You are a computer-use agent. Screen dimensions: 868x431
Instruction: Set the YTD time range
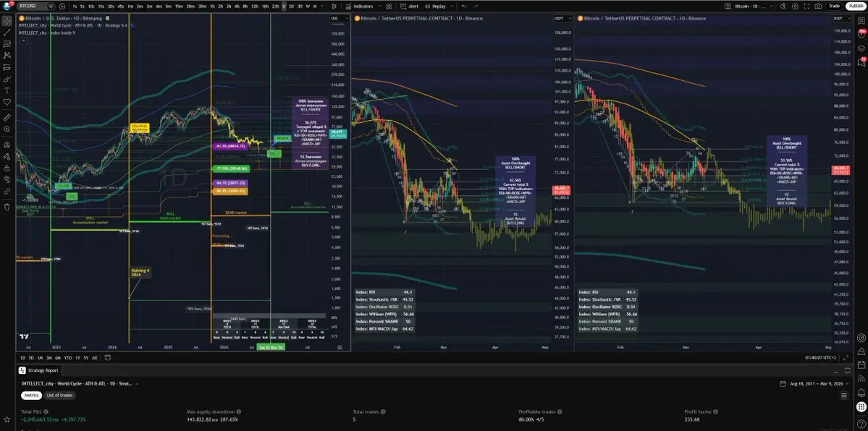[x=67, y=358]
